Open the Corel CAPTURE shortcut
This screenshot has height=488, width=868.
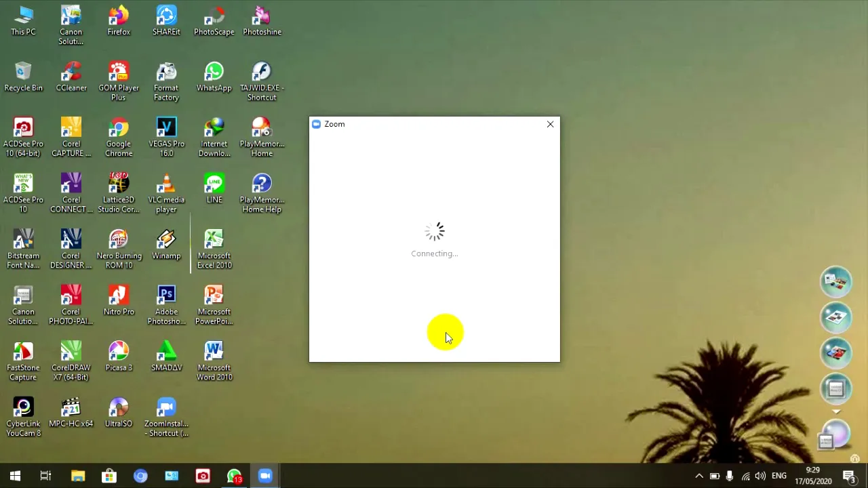71,138
